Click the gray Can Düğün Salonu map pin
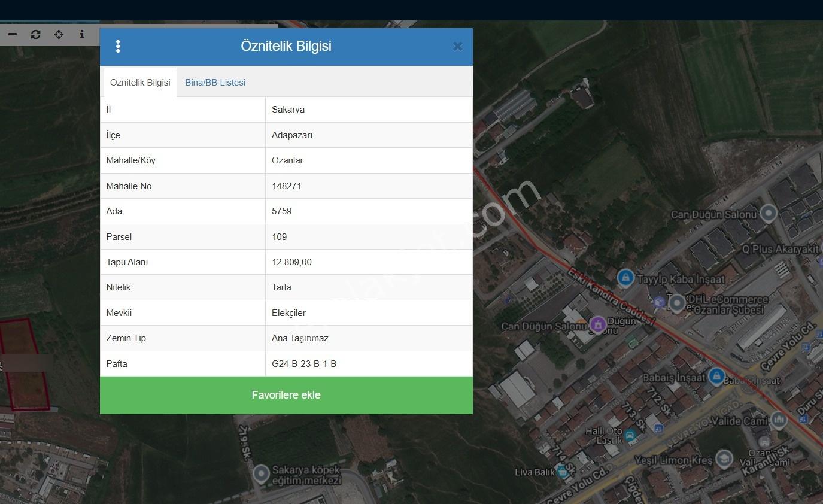This screenshot has width=823, height=504. [769, 213]
